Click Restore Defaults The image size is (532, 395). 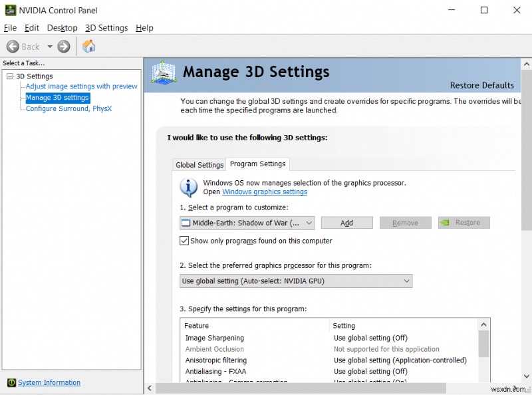481,85
